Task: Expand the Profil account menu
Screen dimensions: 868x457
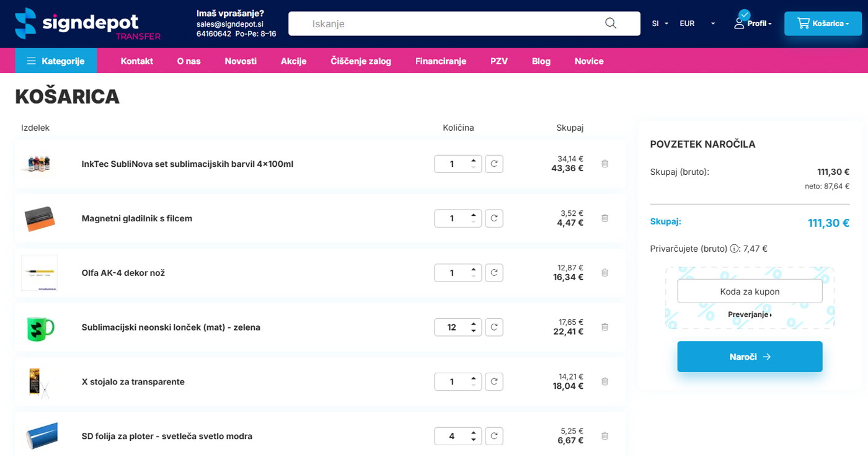Action: click(753, 24)
